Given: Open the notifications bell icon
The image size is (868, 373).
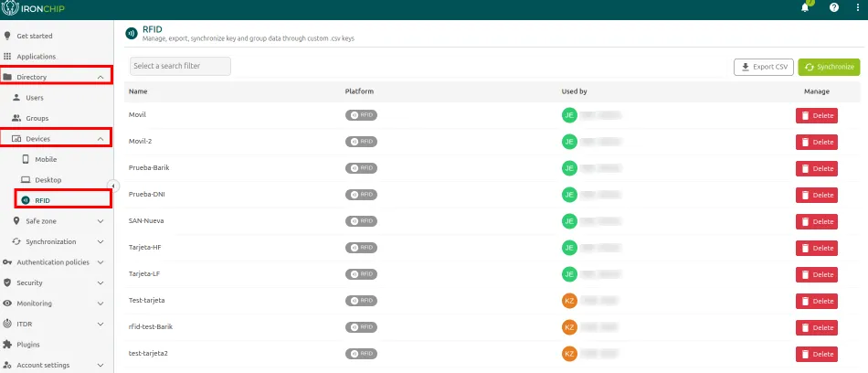Looking at the screenshot, I should point(805,7).
